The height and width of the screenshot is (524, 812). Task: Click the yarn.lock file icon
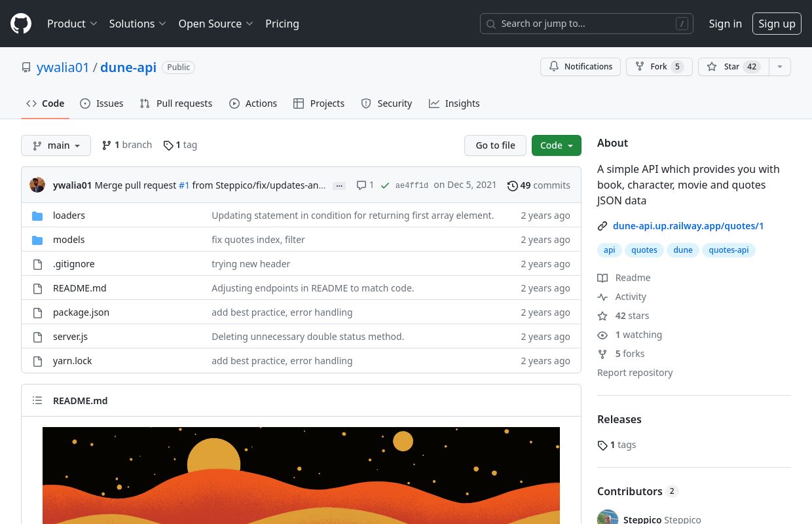(37, 361)
